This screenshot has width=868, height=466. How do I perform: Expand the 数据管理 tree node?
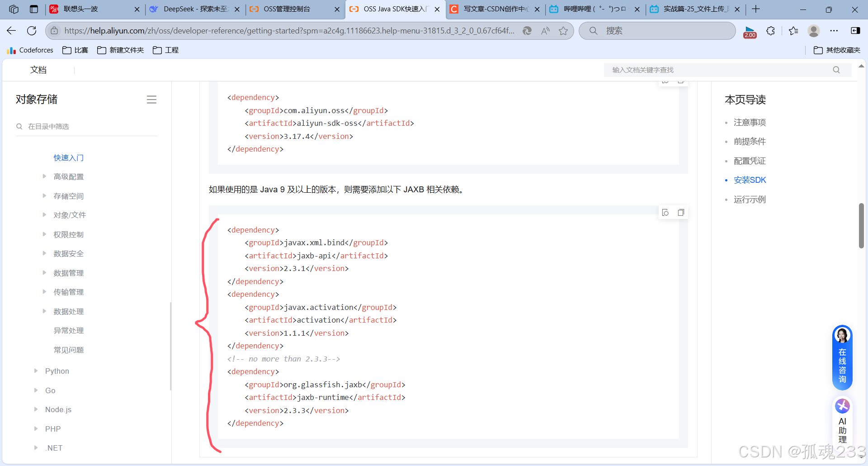44,273
